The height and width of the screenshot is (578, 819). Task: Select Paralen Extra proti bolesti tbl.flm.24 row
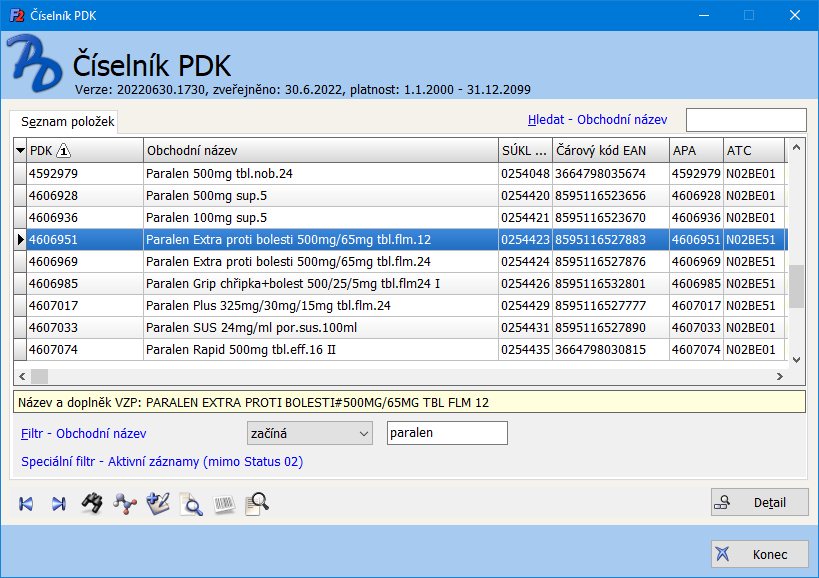pyautogui.click(x=401, y=261)
